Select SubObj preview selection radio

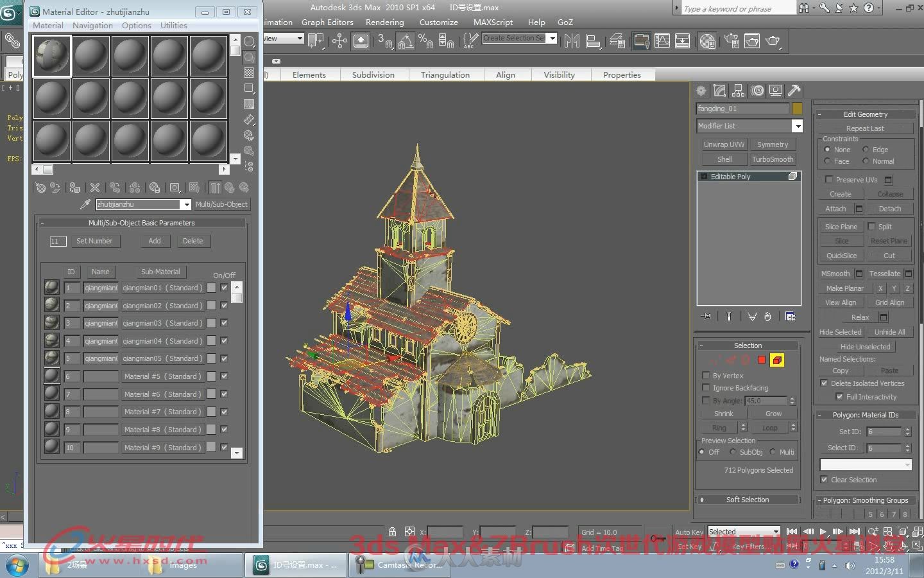point(733,452)
